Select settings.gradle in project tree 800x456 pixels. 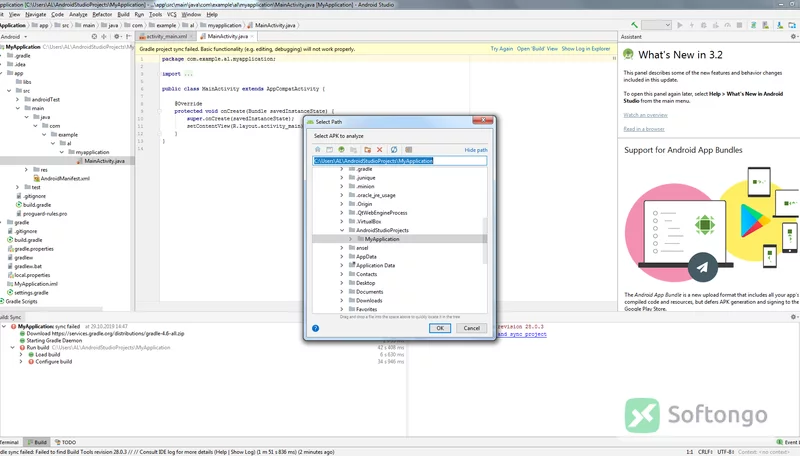[28, 293]
